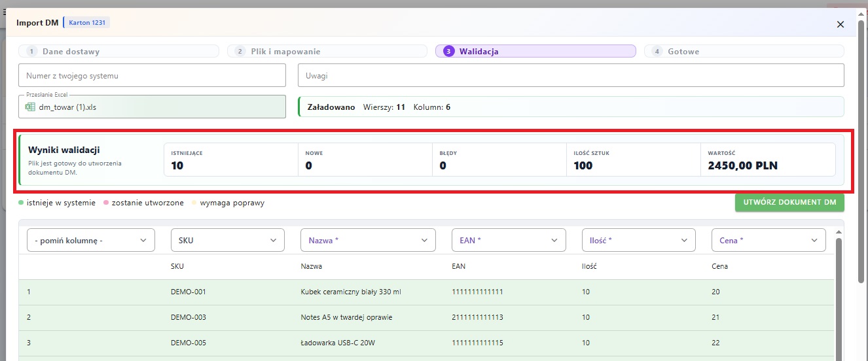
Task: Click the Excel file icon beside dm_towar (1).xls
Action: point(30,107)
